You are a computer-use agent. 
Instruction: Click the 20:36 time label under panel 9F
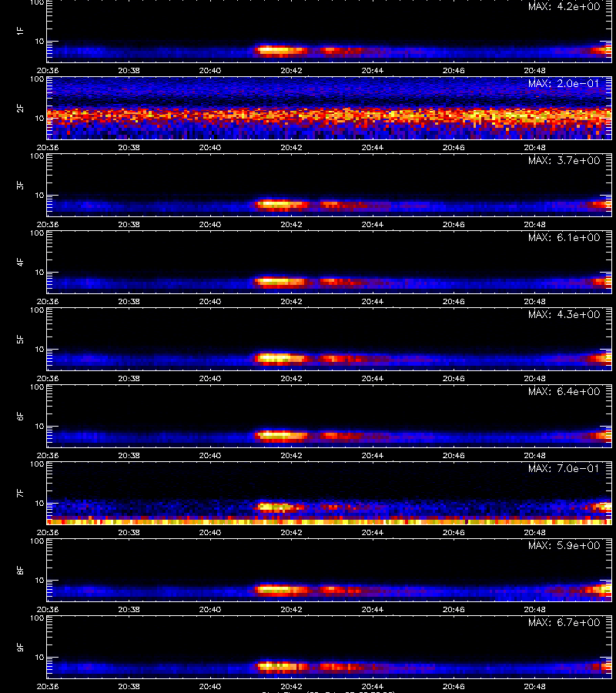pyautogui.click(x=48, y=686)
